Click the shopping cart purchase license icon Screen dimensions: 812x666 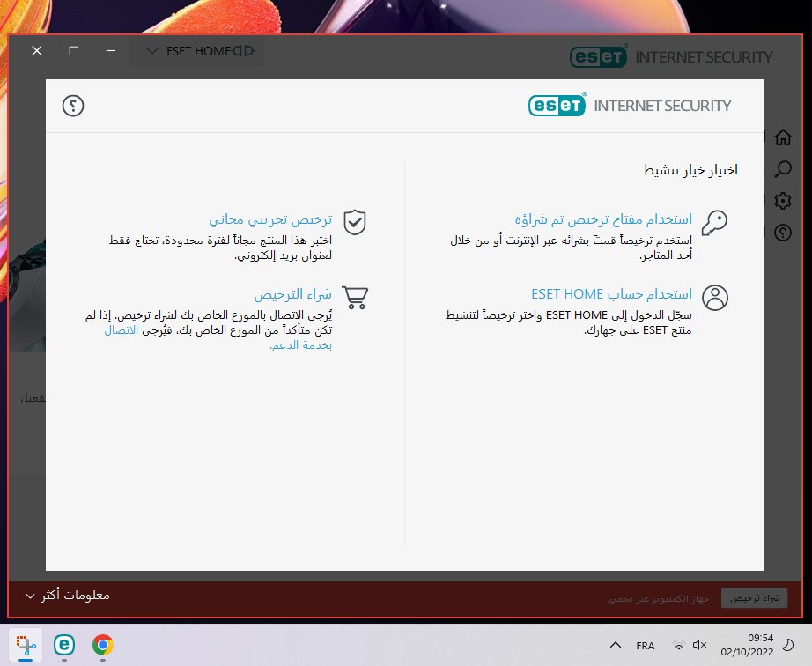[x=355, y=297]
